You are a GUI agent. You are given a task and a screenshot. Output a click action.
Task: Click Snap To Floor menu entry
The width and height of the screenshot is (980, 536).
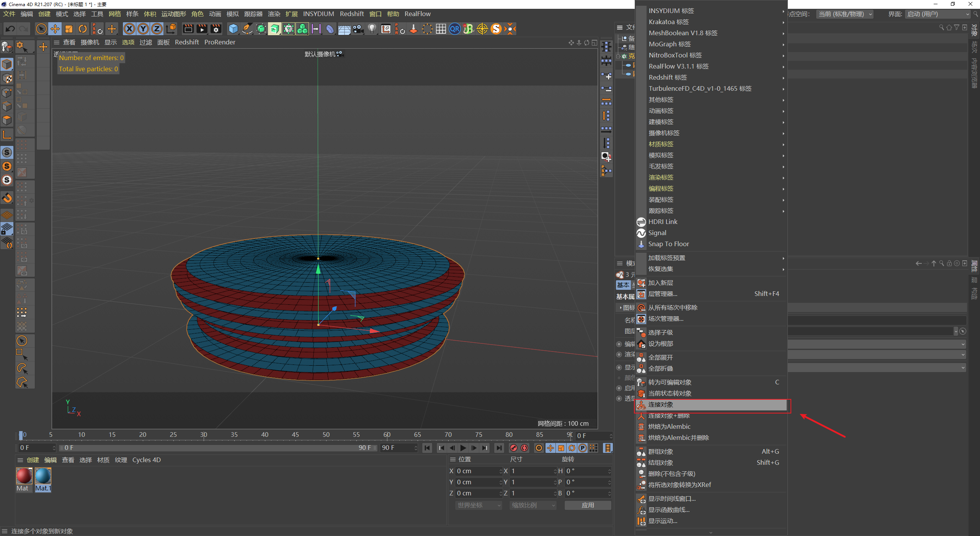pos(711,244)
